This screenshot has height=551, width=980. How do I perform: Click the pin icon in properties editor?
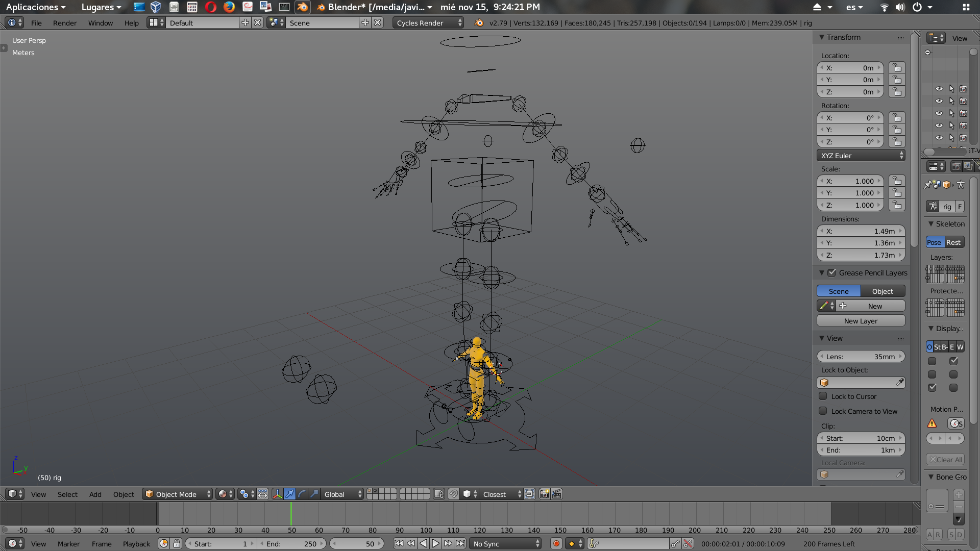(928, 185)
